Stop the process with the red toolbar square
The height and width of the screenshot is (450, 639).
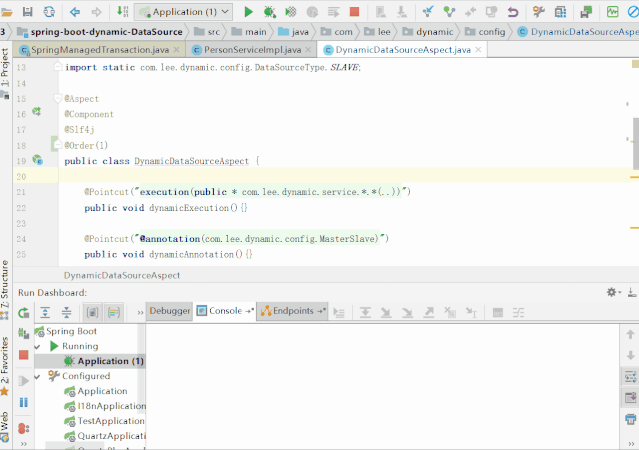coord(355,12)
